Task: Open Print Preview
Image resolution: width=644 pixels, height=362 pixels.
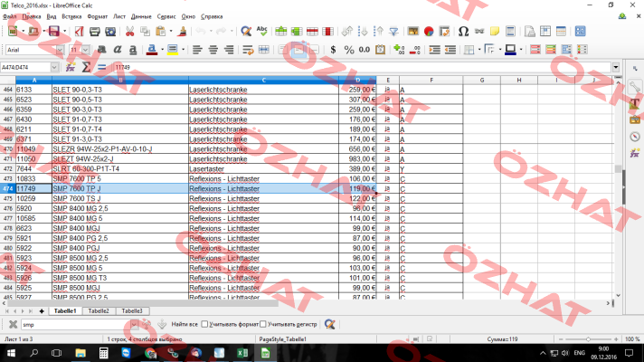Action: click(110, 32)
